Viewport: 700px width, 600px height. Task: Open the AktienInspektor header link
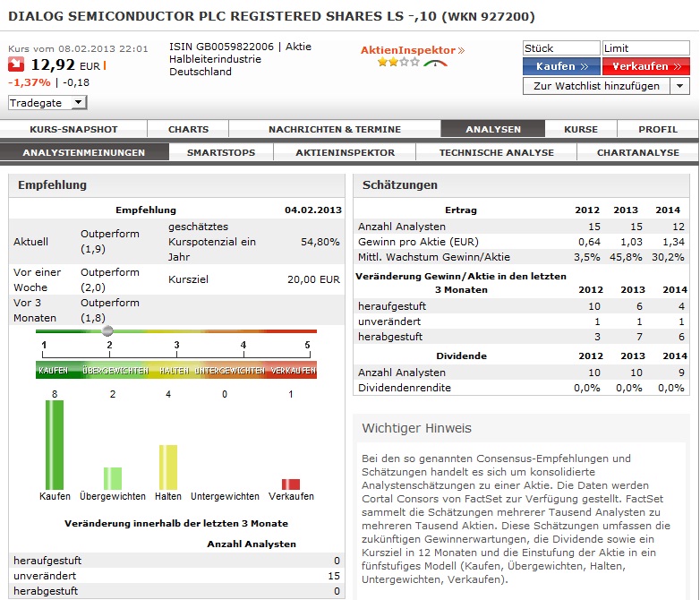coord(413,50)
